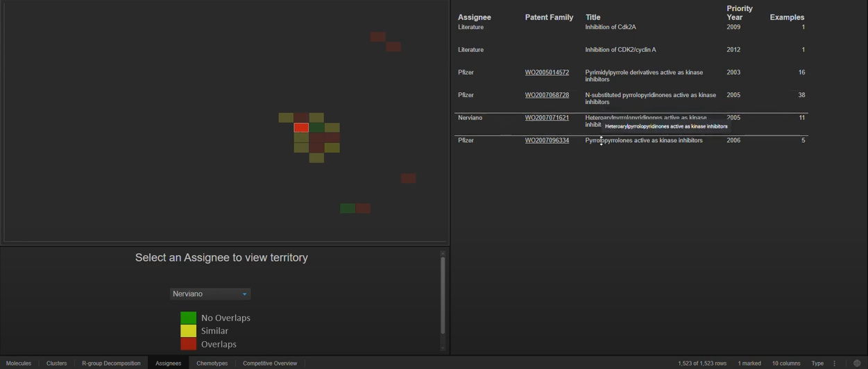Click the 'Type' status bar entry
This screenshot has width=868, height=369.
(x=817, y=363)
